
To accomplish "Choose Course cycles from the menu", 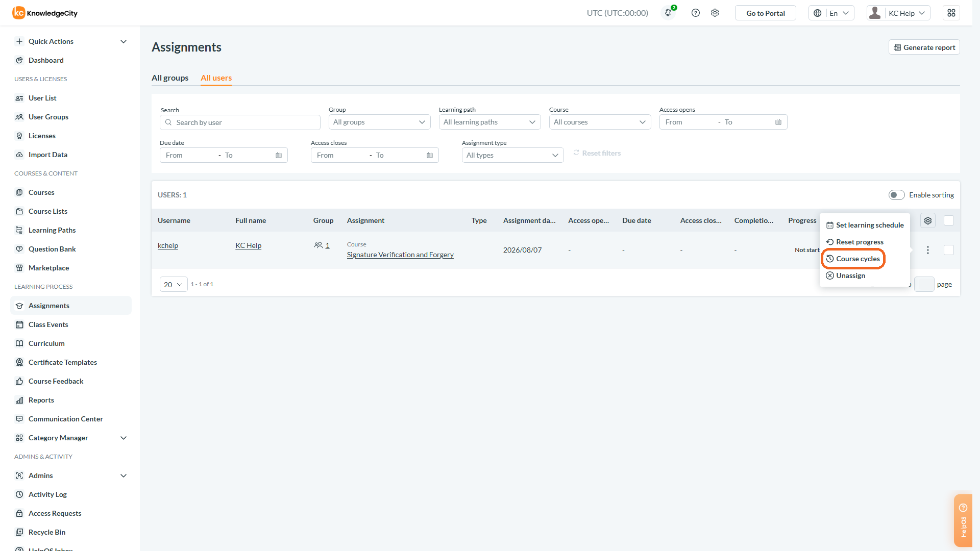I will click(853, 259).
